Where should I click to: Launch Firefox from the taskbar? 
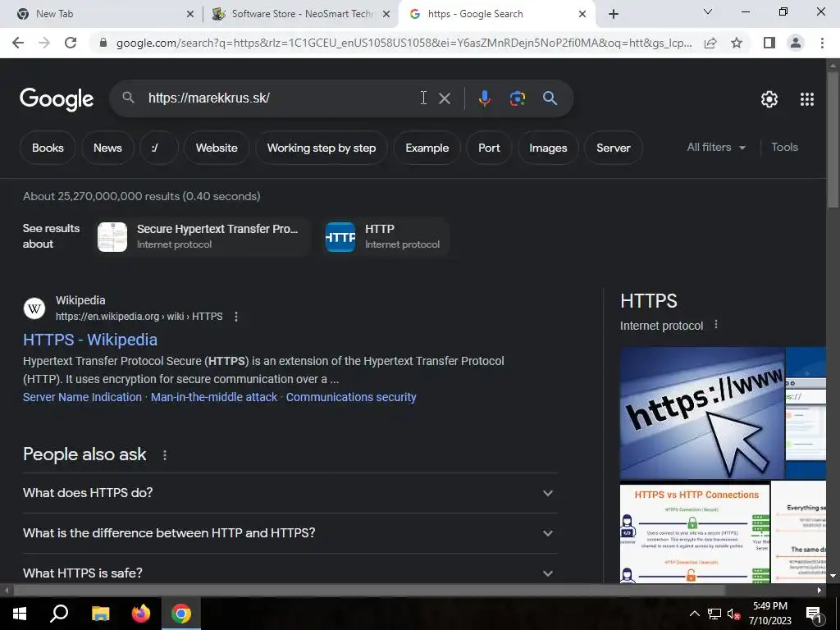(141, 614)
